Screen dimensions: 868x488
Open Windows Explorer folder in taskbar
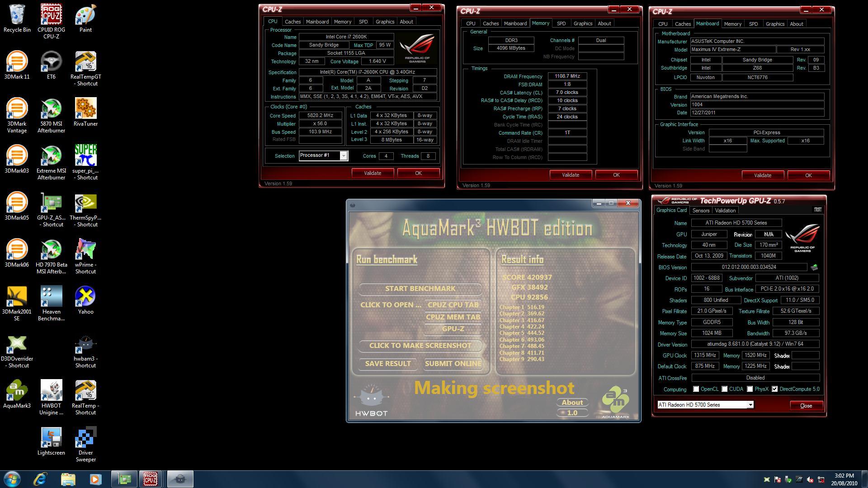[68, 479]
